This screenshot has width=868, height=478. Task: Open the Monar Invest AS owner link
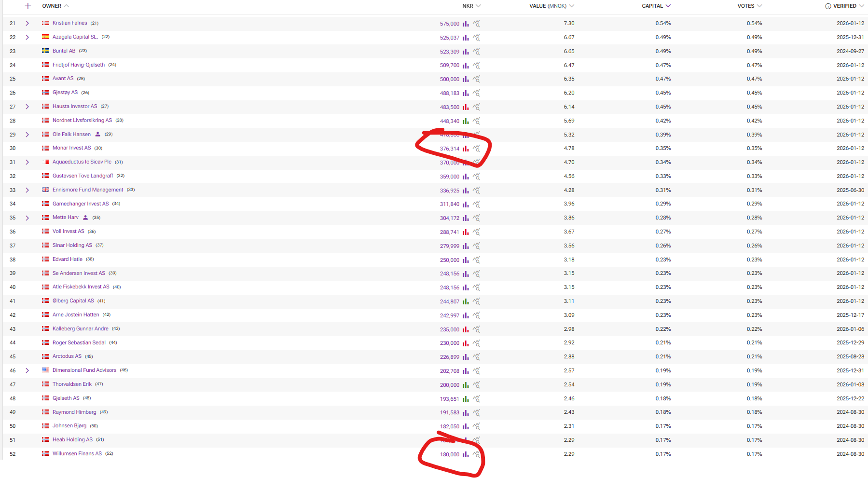click(71, 148)
